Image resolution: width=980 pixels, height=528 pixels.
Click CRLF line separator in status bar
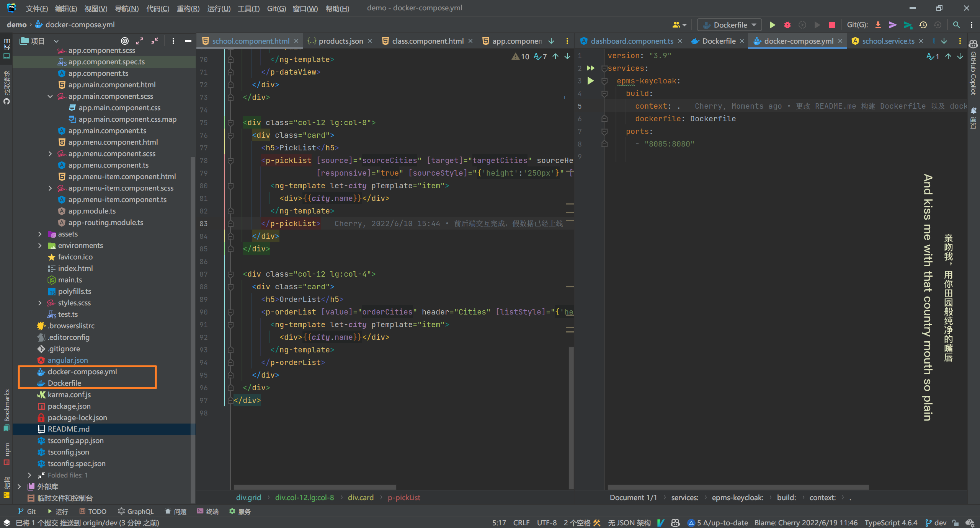(521, 523)
